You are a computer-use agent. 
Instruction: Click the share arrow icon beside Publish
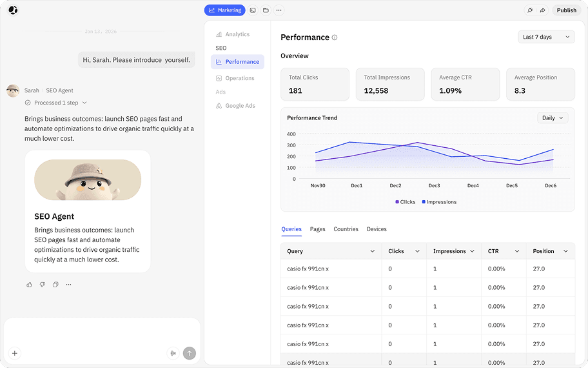tap(543, 10)
